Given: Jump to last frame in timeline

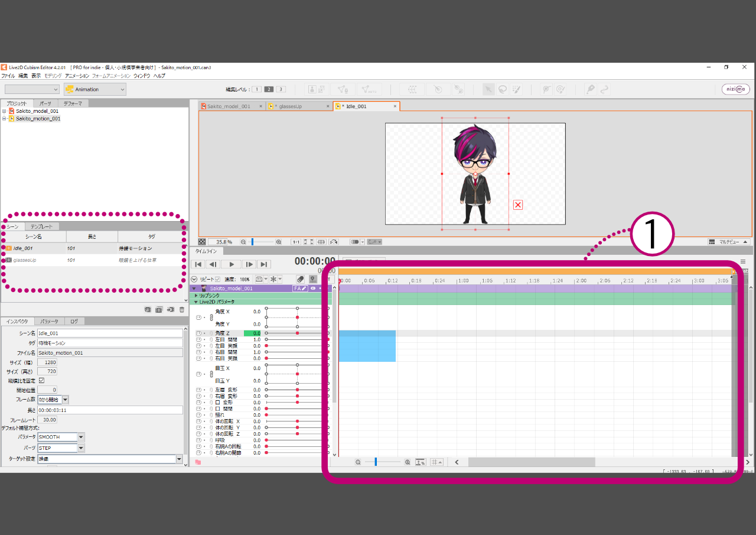Looking at the screenshot, I should 264,264.
